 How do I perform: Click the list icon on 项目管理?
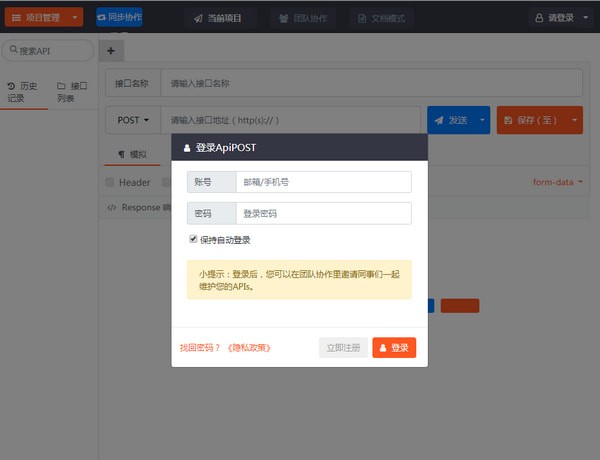pyautogui.click(x=16, y=18)
